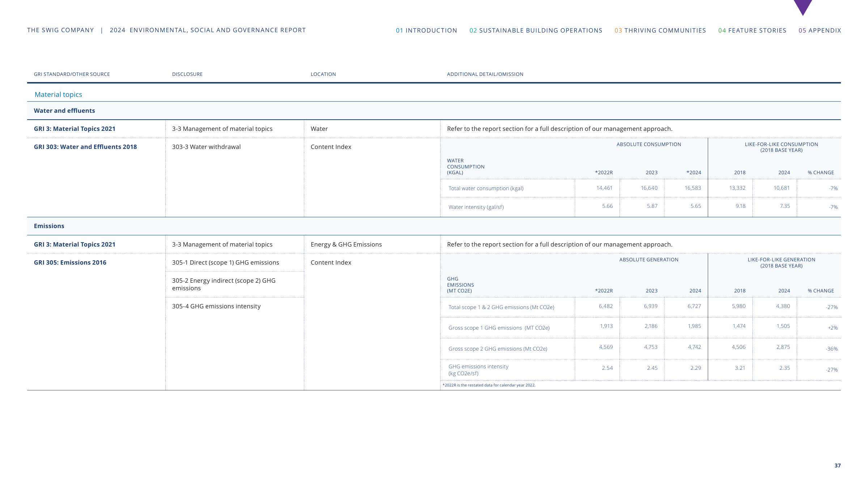Click Total scope 1 & 2 GHG emissions label

click(501, 307)
